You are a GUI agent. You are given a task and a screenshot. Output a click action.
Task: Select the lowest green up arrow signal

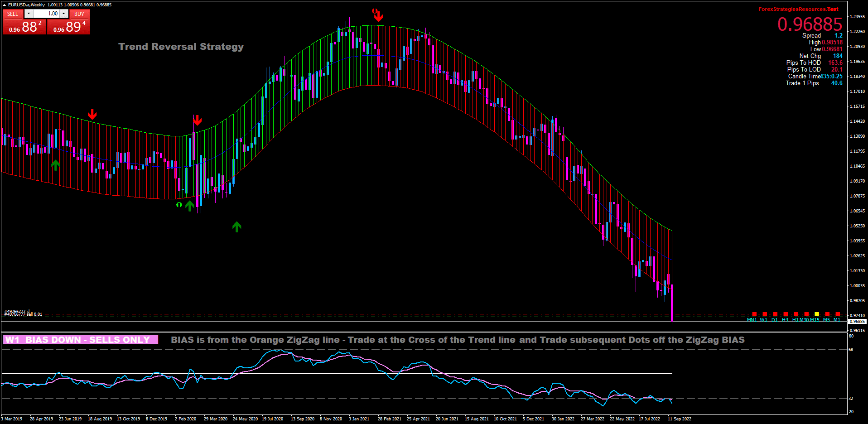(x=236, y=226)
